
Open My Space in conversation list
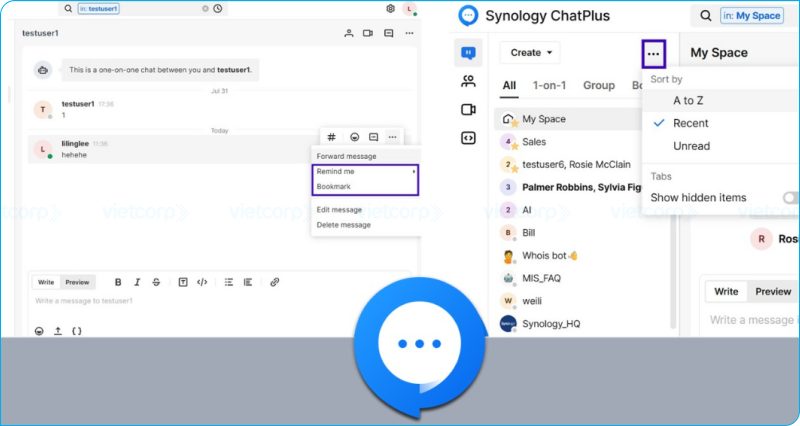(570, 119)
